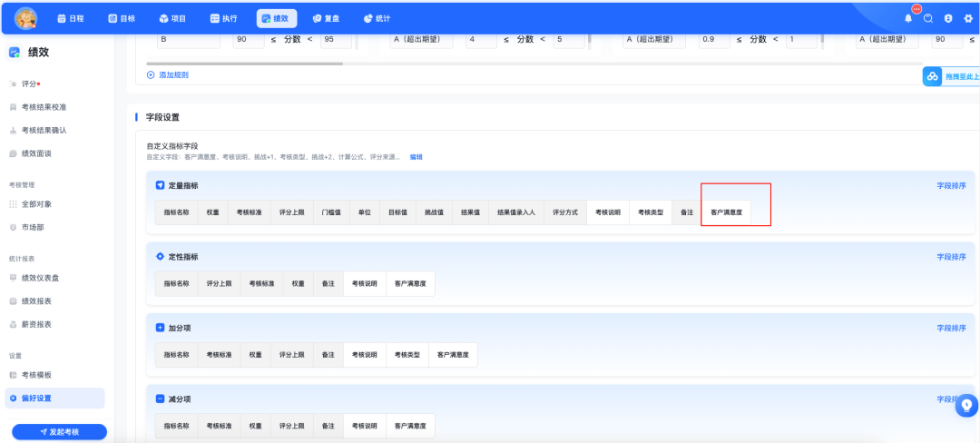The image size is (980, 443).
Task: Click 字段排序 for 定量指标 section
Action: (951, 185)
